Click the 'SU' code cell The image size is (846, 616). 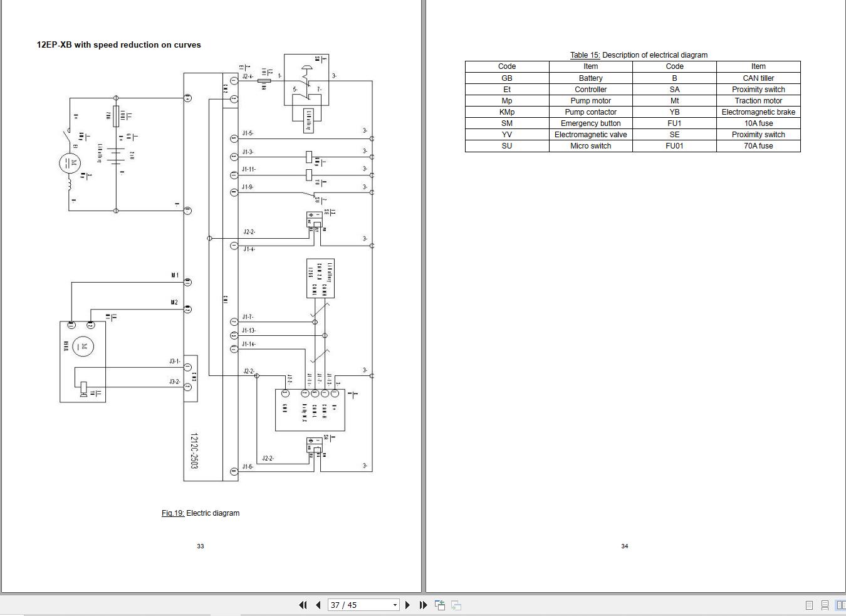(507, 145)
